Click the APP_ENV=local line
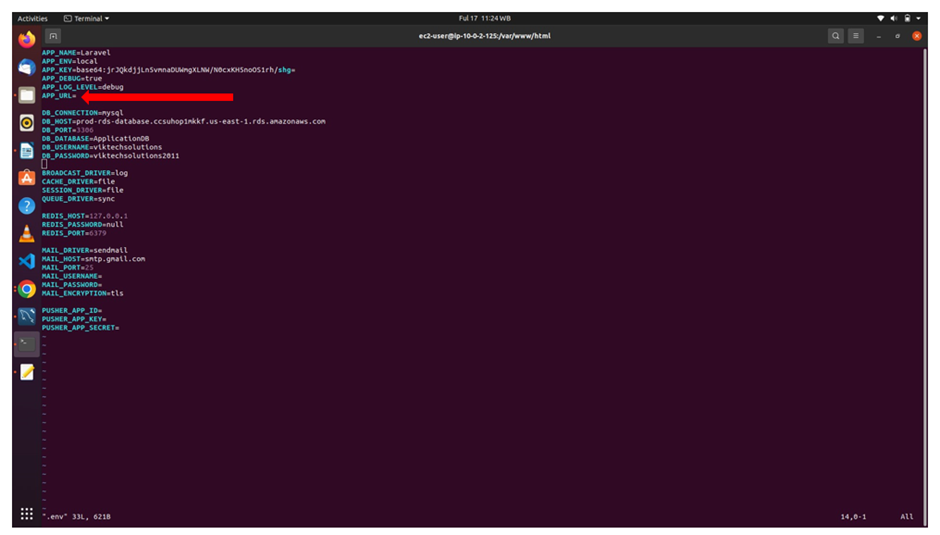 click(70, 61)
